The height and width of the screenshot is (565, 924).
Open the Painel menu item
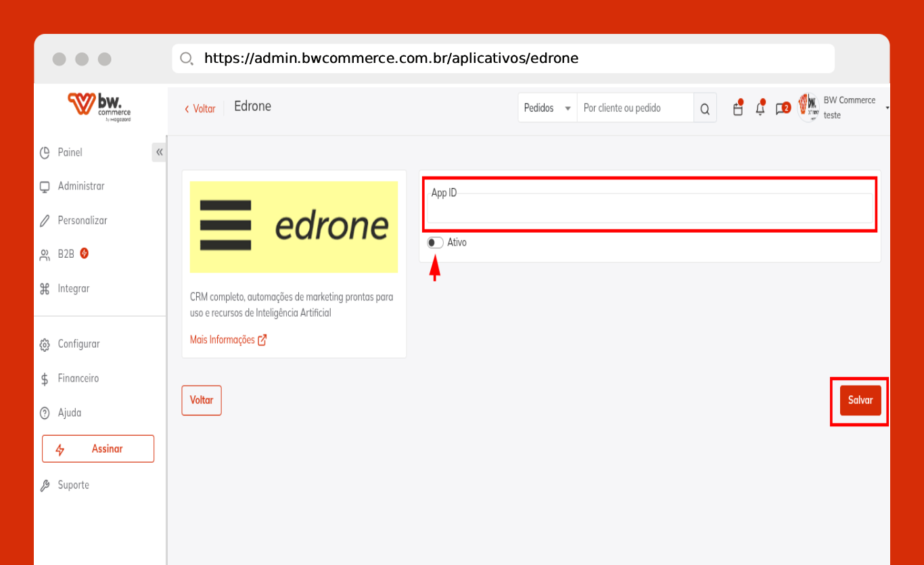[70, 152]
